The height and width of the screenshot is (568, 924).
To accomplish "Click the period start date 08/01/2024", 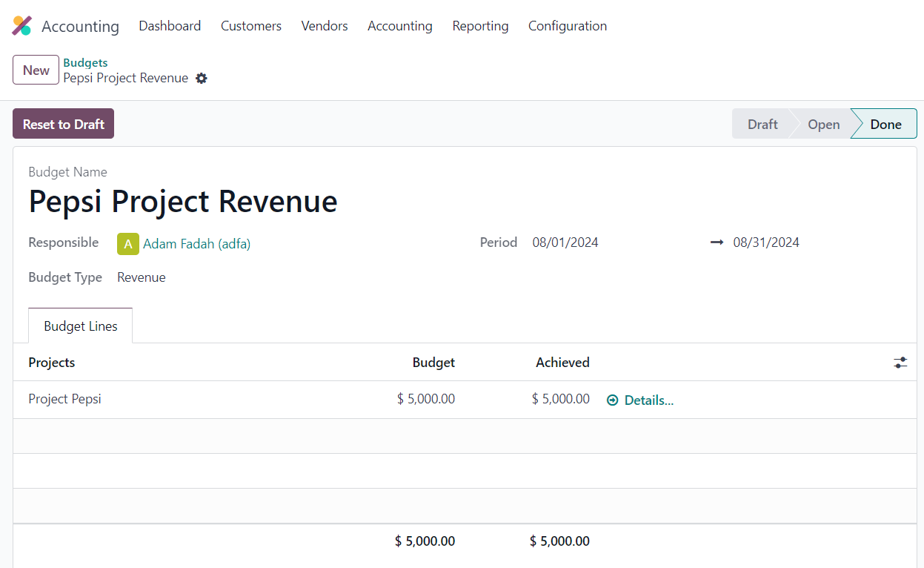I will point(565,242).
